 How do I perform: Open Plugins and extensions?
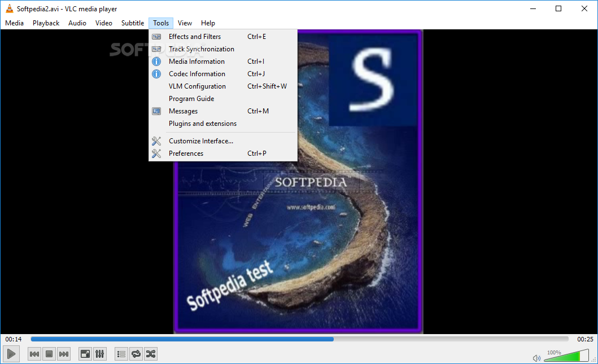pos(222,124)
